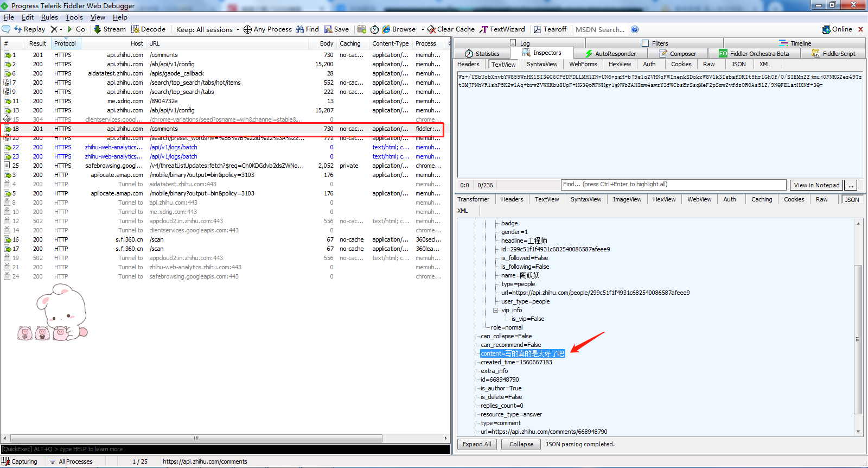868x468 pixels.
Task: Click View in Notepad button
Action: 816,185
